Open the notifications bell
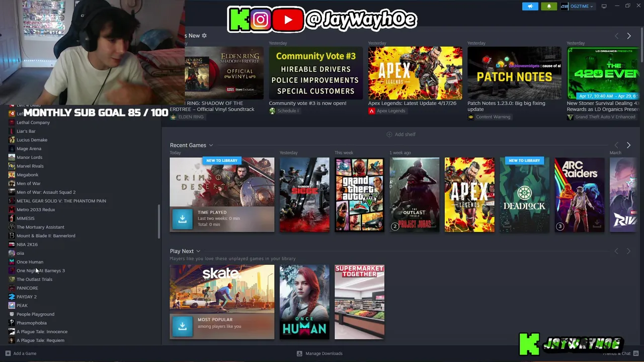644x362 pixels. pos(549,6)
